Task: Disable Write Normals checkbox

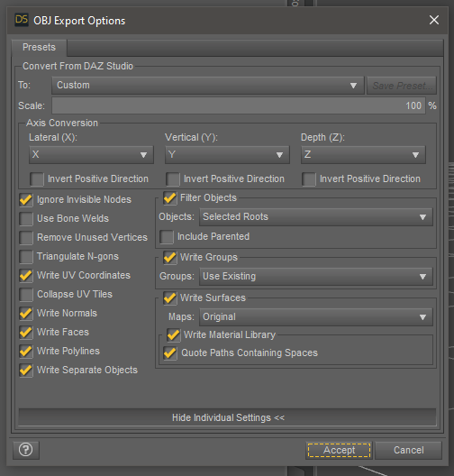Action: coord(26,314)
